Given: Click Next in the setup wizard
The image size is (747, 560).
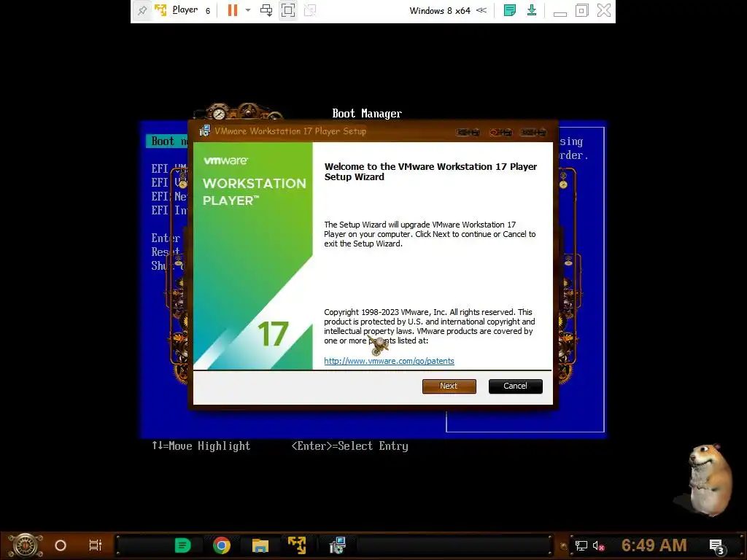Looking at the screenshot, I should pyautogui.click(x=449, y=386).
